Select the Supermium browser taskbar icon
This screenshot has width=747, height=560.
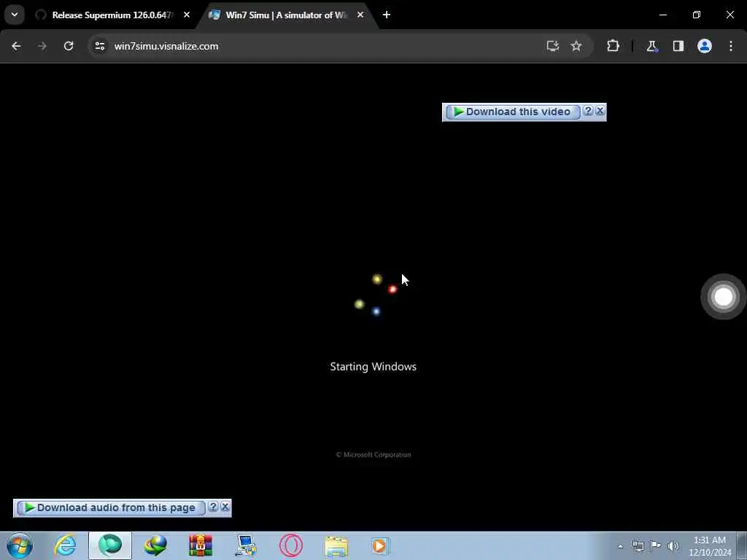click(x=110, y=545)
